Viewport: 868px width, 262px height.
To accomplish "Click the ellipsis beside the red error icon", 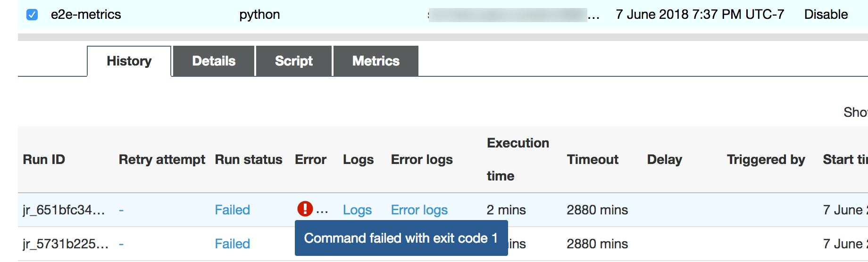I will [322, 211].
